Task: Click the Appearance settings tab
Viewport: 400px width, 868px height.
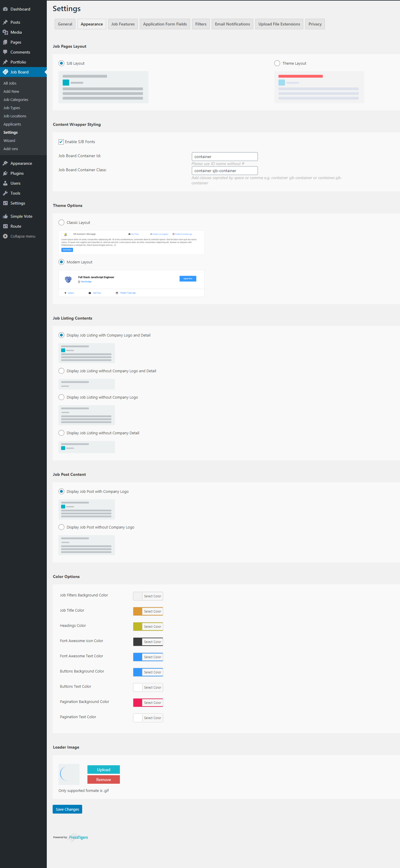Action: 92,24
